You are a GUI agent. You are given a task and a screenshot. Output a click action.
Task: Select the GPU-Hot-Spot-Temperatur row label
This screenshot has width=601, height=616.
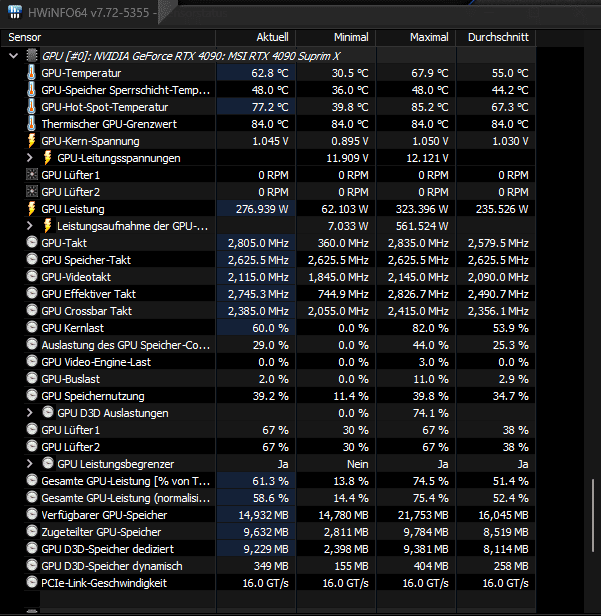coord(104,107)
